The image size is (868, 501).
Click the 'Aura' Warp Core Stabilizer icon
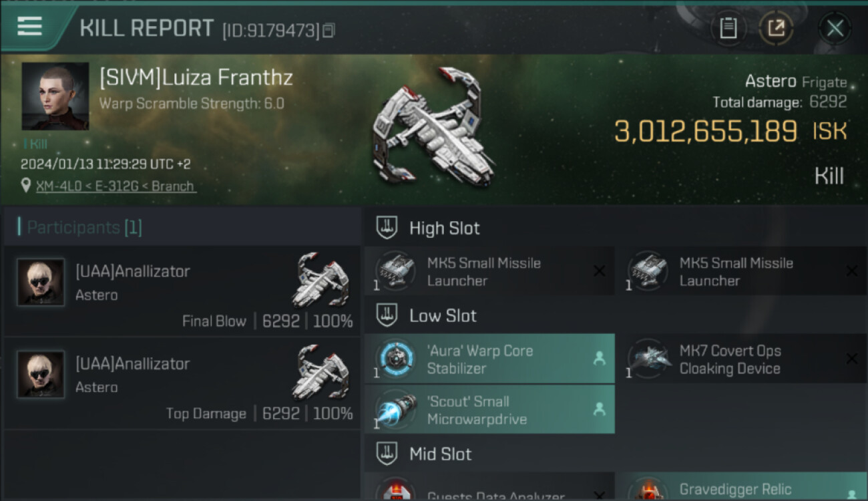[x=395, y=359]
